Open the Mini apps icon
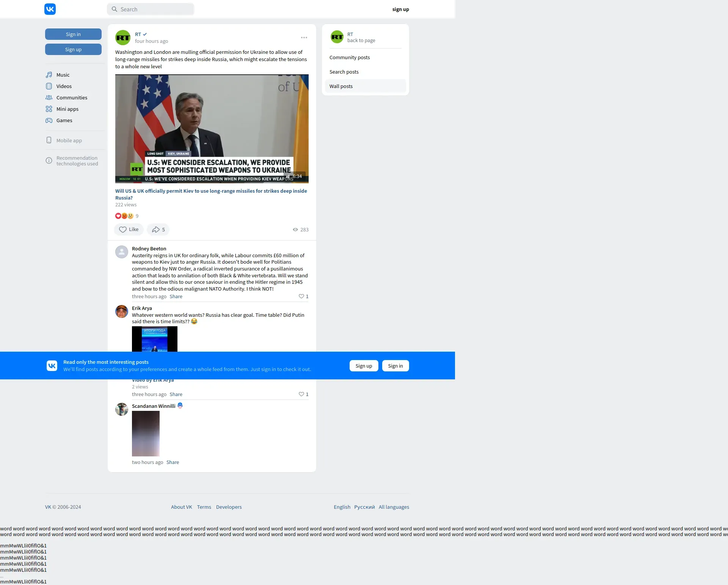Viewport: 728px width, 585px height. [49, 109]
